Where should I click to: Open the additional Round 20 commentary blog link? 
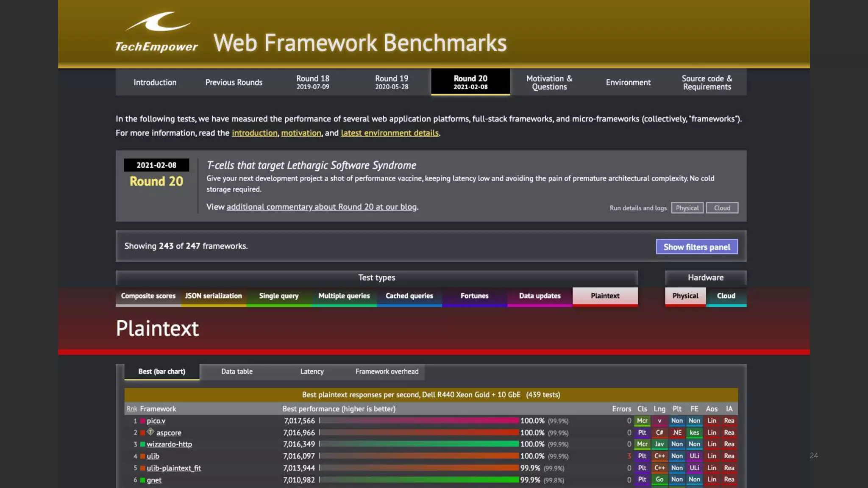tap(321, 207)
